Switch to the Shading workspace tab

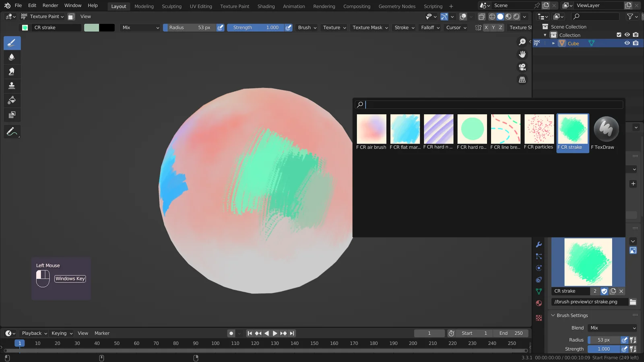pos(266,6)
